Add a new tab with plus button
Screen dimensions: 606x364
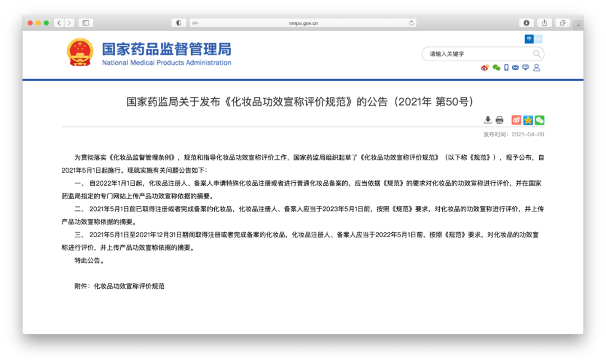[x=578, y=25]
